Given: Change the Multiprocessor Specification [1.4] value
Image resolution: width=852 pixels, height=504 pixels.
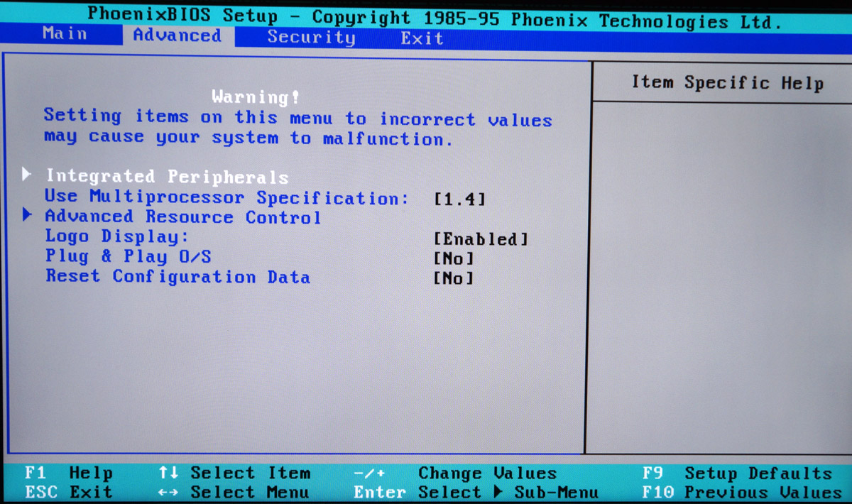Looking at the screenshot, I should click(459, 199).
